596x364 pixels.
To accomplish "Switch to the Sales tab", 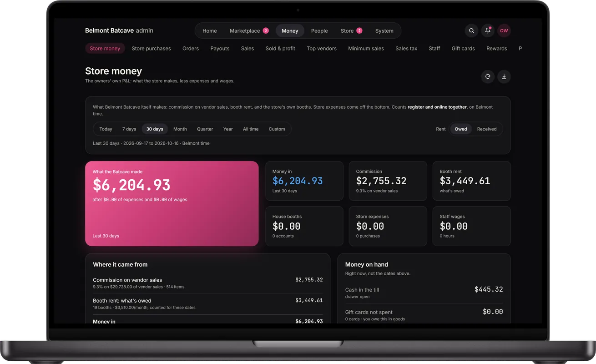I will point(247,48).
